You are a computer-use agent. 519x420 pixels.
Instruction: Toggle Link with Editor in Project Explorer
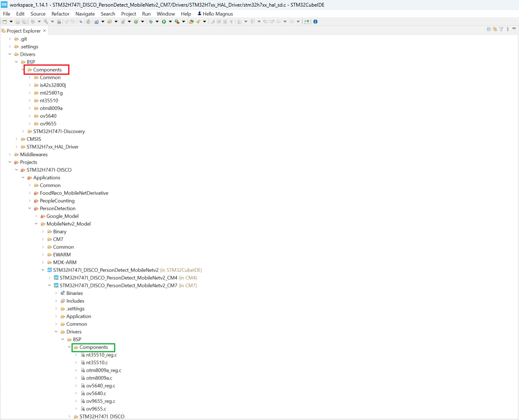coord(495,29)
